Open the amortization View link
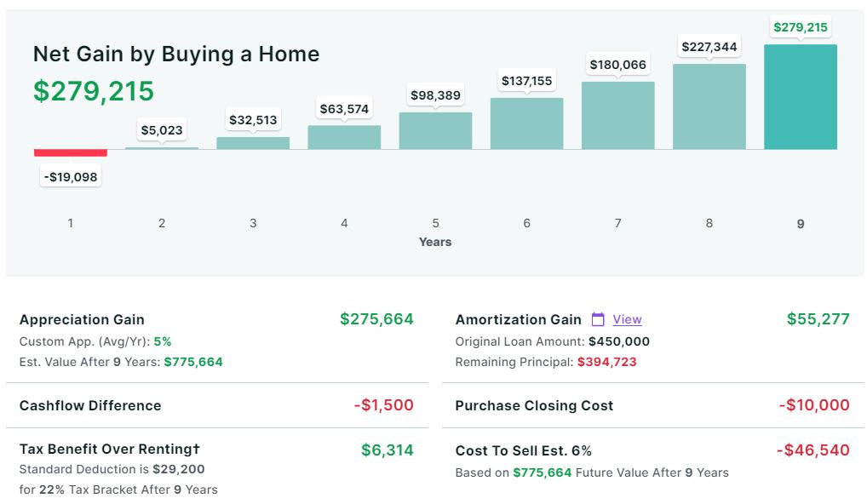The height and width of the screenshot is (504, 867). (627, 319)
